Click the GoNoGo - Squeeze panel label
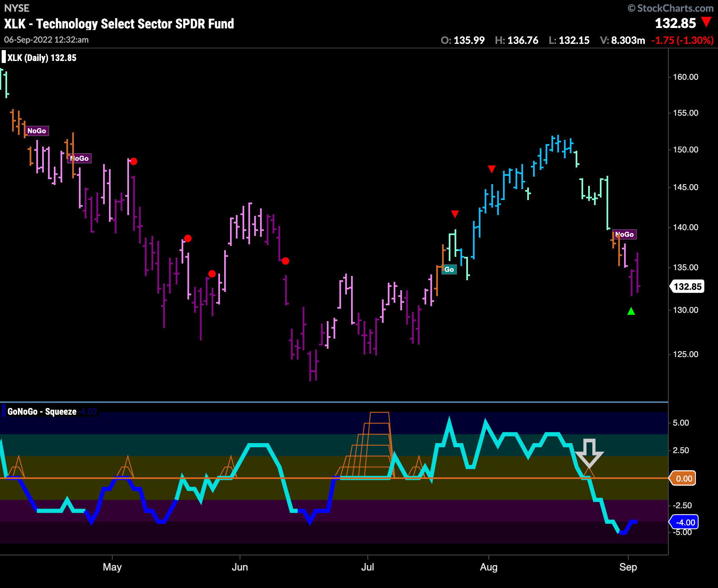The image size is (718, 588). pos(42,411)
